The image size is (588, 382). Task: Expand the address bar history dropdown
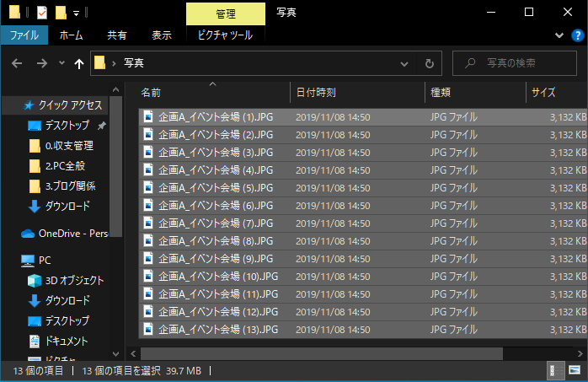406,63
